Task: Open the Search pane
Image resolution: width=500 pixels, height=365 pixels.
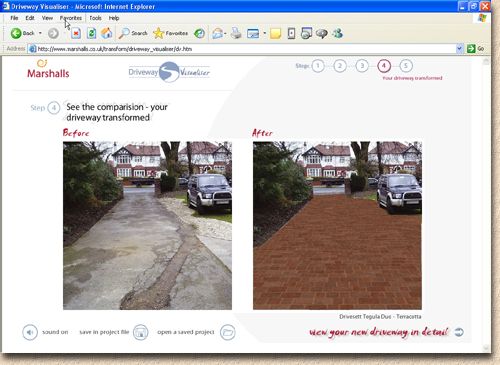Action: click(133, 33)
